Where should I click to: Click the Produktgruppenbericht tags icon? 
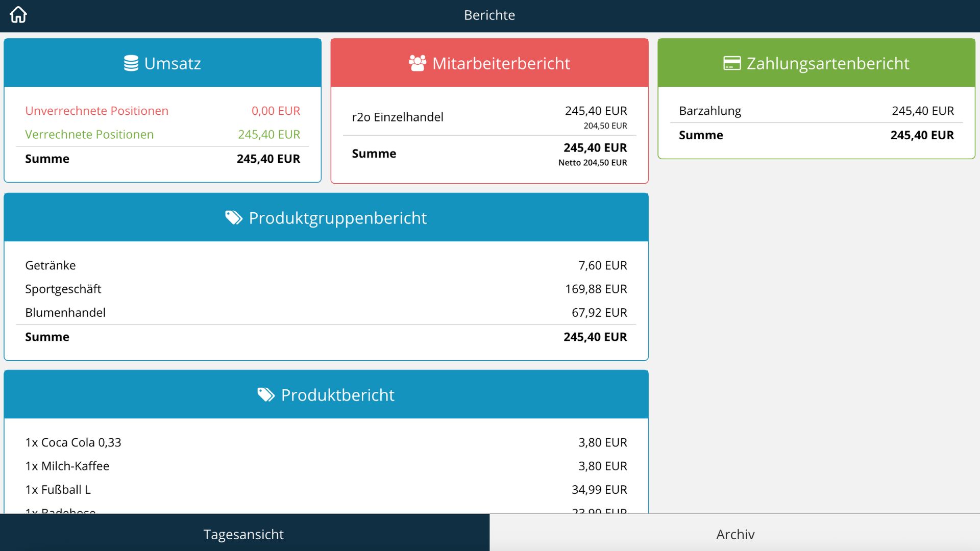coord(234,218)
